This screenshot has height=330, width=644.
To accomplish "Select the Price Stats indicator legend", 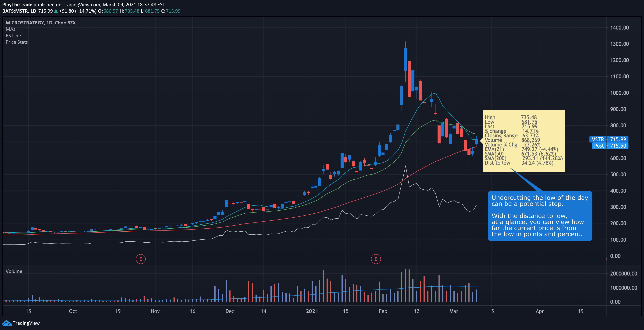I will point(17,42).
